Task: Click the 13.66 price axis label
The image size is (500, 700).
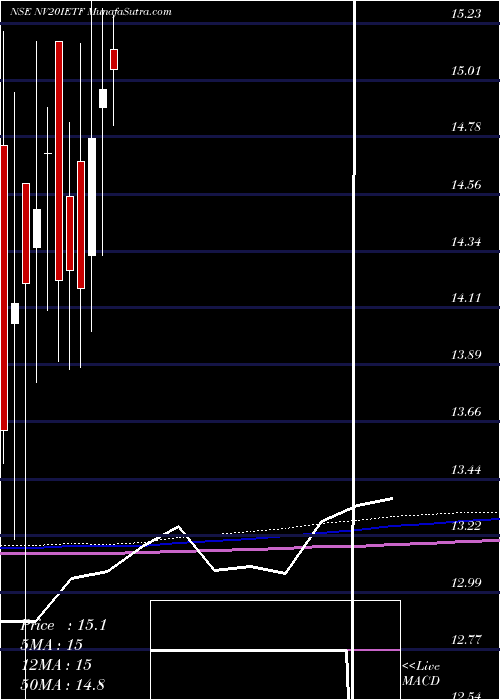Action: click(466, 412)
